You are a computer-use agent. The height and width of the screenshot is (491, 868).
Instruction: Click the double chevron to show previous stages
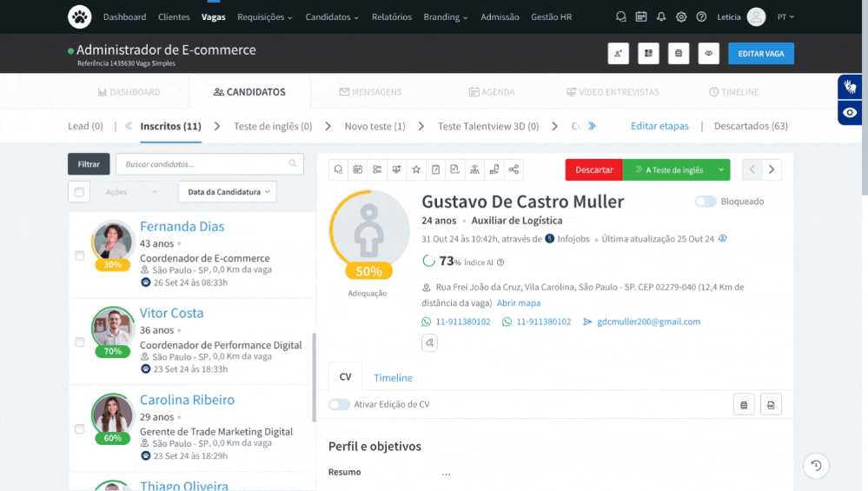tap(129, 126)
